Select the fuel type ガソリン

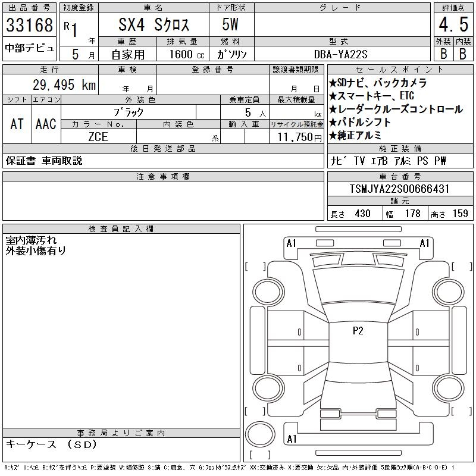231,54
